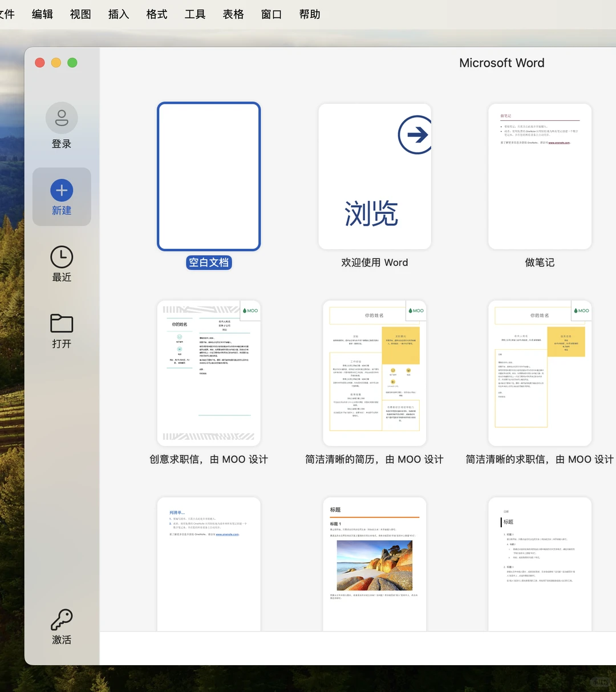Select the 新建 plus icon
The image size is (616, 692).
click(61, 190)
